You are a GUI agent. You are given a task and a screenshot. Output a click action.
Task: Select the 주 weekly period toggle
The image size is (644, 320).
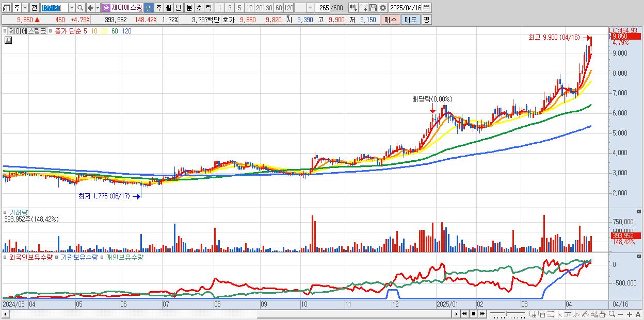[x=158, y=8]
